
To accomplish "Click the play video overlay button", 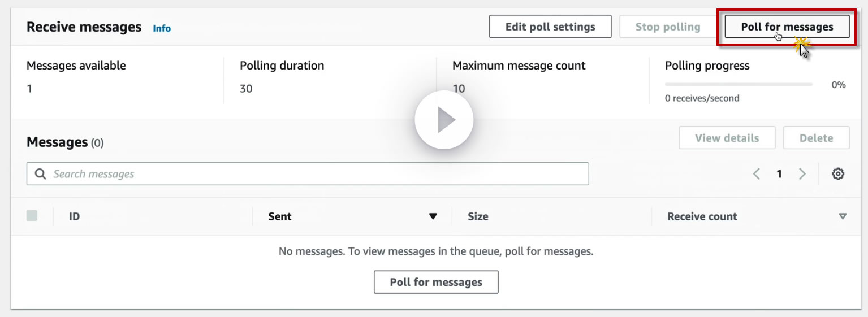I will pyautogui.click(x=443, y=120).
